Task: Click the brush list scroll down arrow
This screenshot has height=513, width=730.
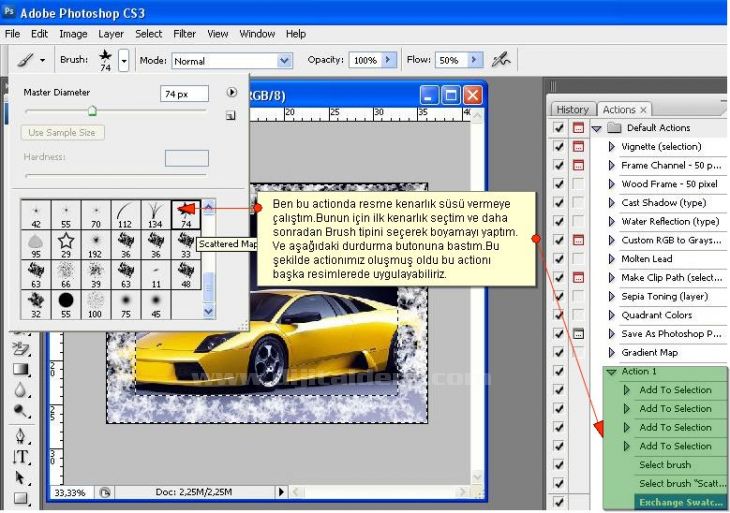Action: click(x=209, y=310)
